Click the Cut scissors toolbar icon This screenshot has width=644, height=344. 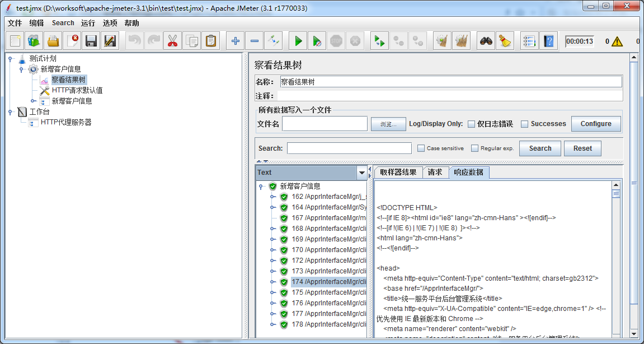point(172,41)
